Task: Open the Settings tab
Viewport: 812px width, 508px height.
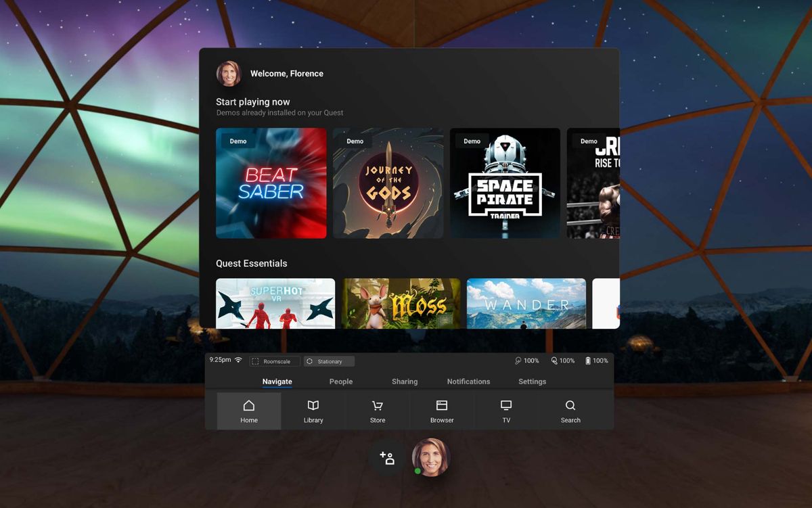Action: pos(532,382)
